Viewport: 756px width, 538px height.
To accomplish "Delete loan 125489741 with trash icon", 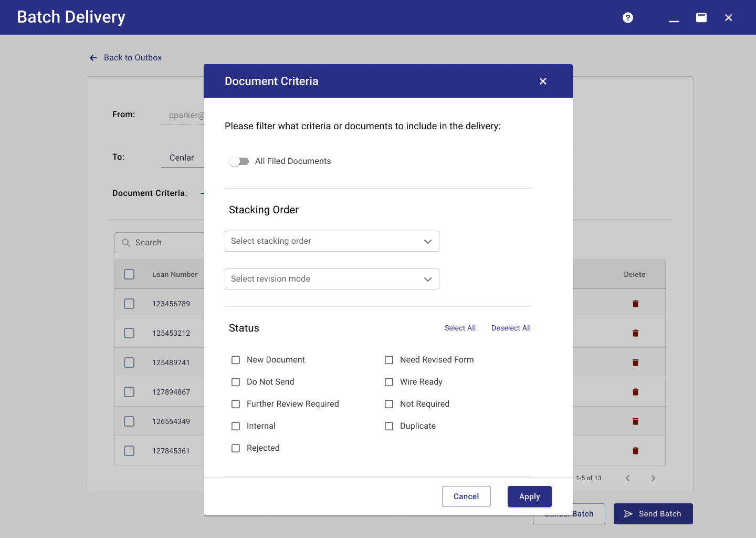I will click(635, 363).
